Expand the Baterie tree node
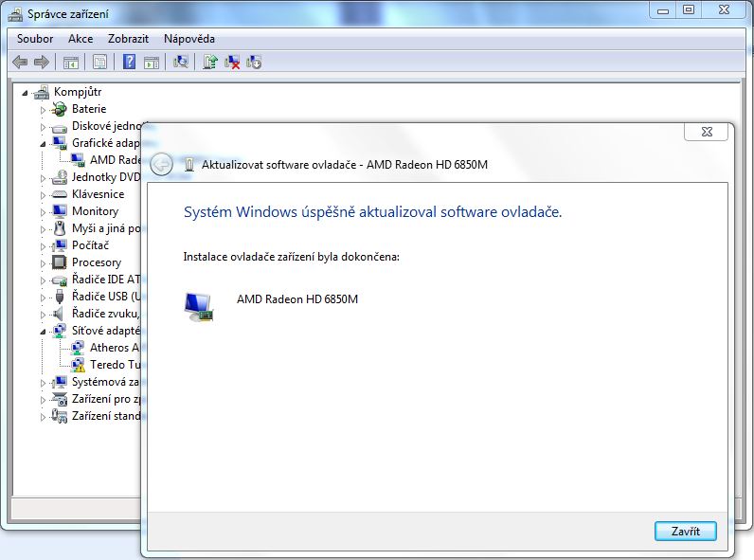 [43, 110]
